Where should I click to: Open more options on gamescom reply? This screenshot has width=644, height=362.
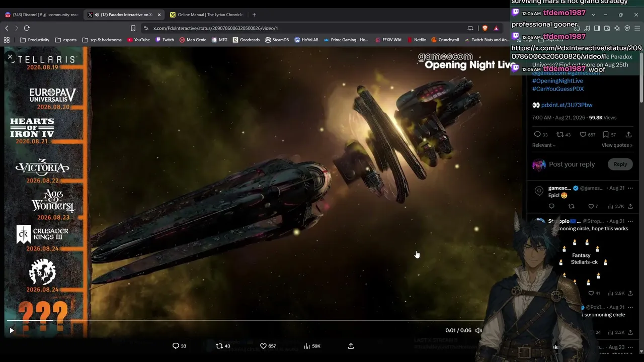630,189
